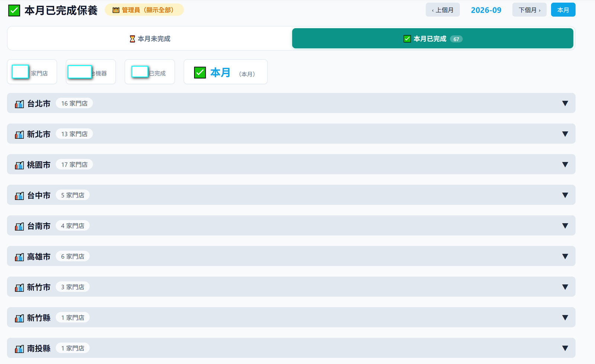Expand the 台南市 row arrow
This screenshot has width=595, height=364.
tap(565, 226)
